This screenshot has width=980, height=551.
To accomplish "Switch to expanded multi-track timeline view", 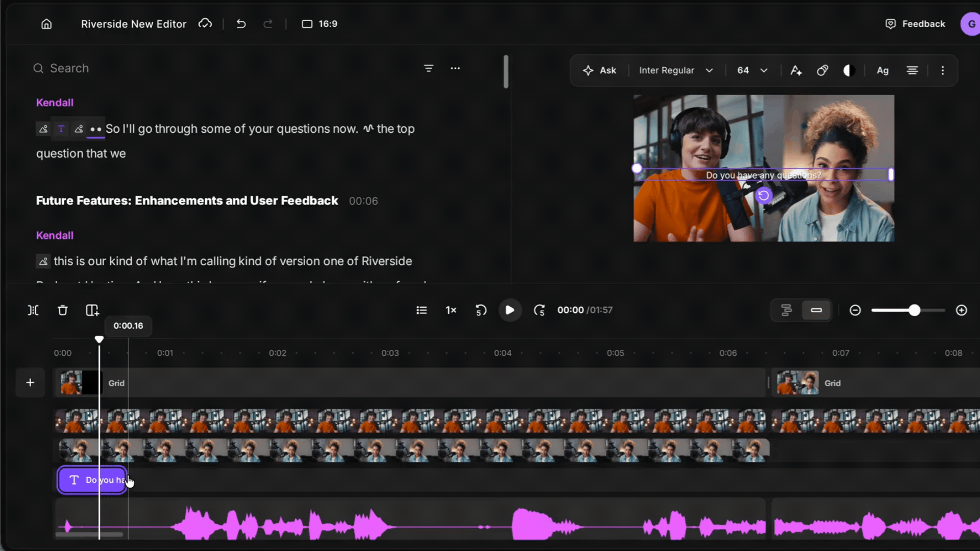I will 787,310.
